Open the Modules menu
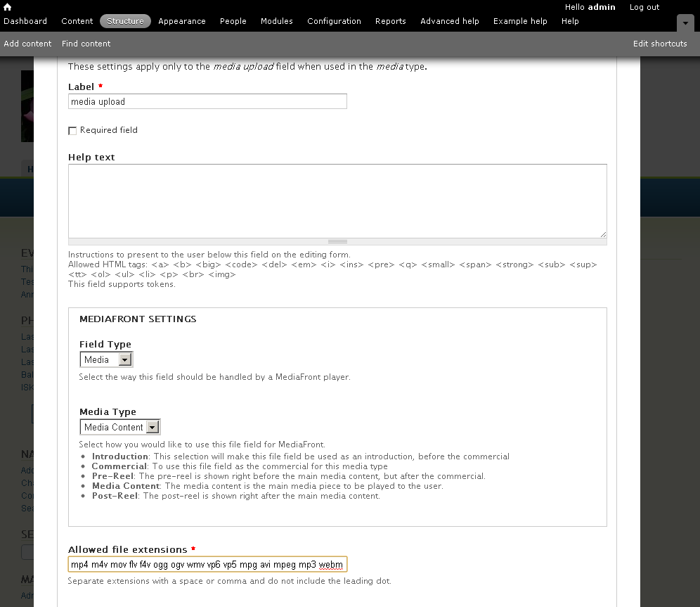 coord(276,21)
